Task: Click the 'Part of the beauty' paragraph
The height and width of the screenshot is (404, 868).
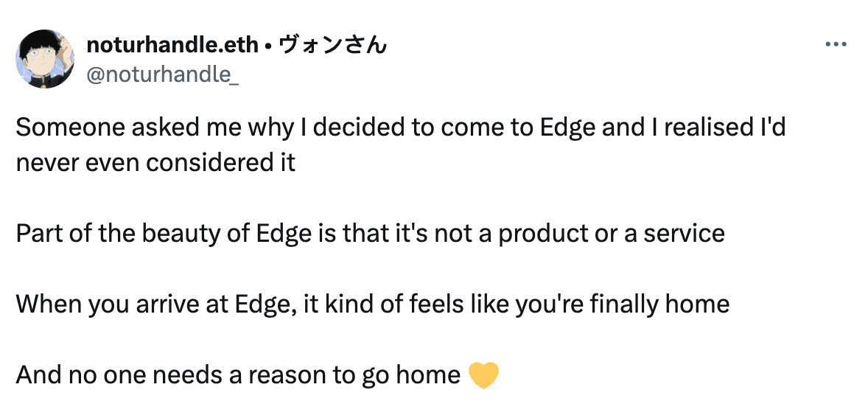Action: tap(370, 233)
